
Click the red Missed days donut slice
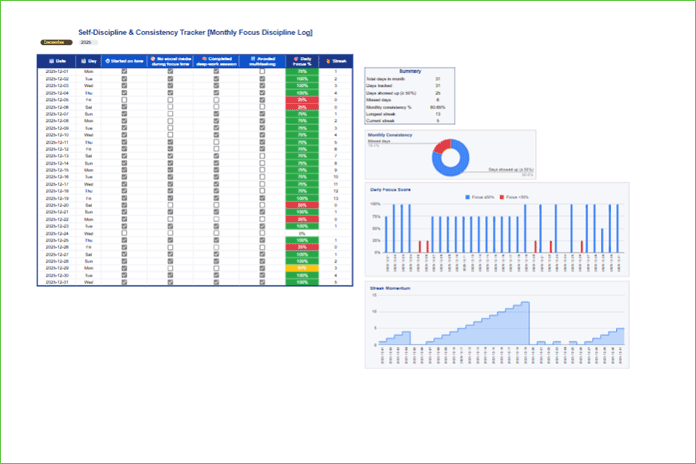tap(443, 146)
